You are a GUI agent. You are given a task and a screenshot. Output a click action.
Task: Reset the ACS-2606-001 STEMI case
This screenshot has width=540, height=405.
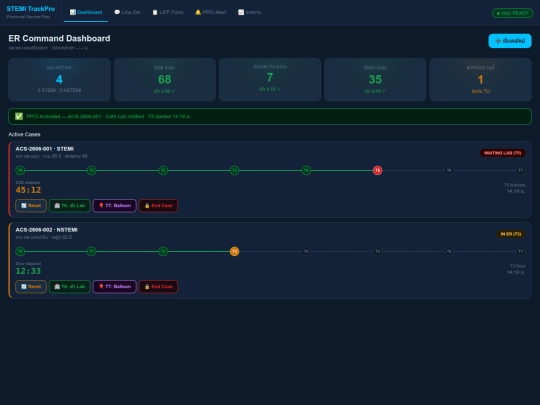31,206
